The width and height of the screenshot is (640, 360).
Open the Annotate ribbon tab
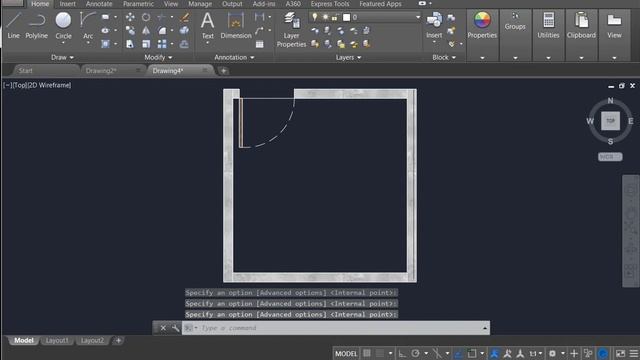tap(99, 4)
